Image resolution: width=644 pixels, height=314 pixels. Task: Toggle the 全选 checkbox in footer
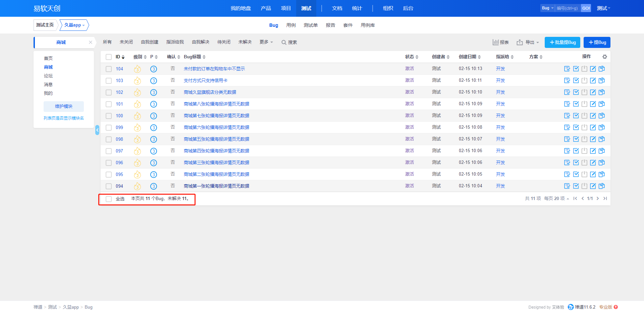click(x=109, y=199)
